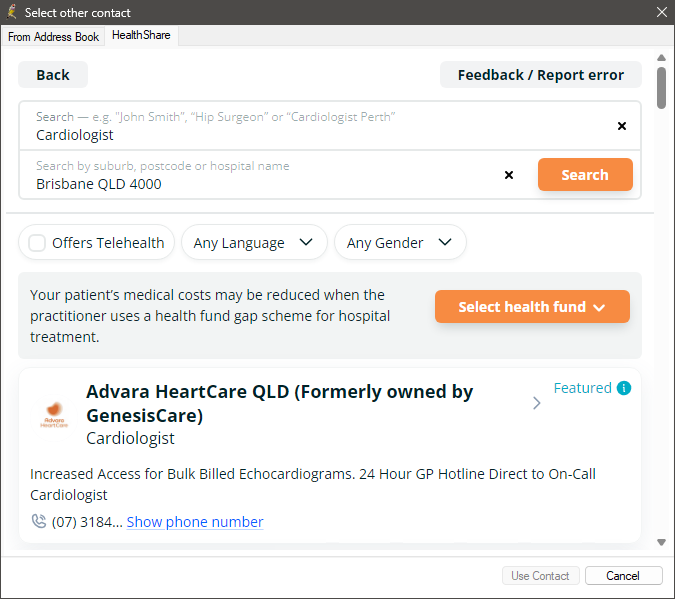Viewport: 675px width, 599px height.
Task: Open Feedback / Report error
Action: (541, 75)
